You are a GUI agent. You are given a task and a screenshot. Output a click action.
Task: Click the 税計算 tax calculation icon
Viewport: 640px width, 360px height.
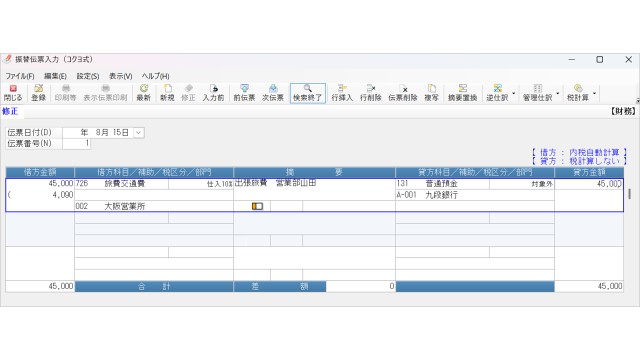pos(578,93)
